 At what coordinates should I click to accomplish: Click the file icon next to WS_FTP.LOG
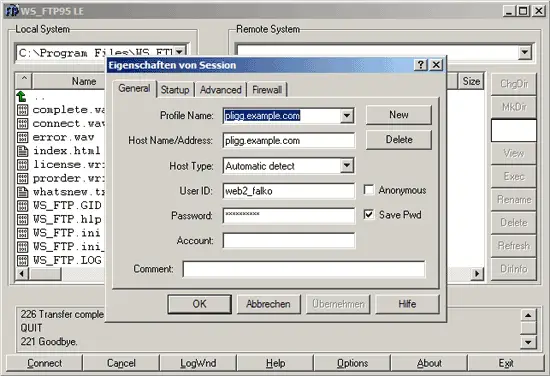tap(22, 261)
